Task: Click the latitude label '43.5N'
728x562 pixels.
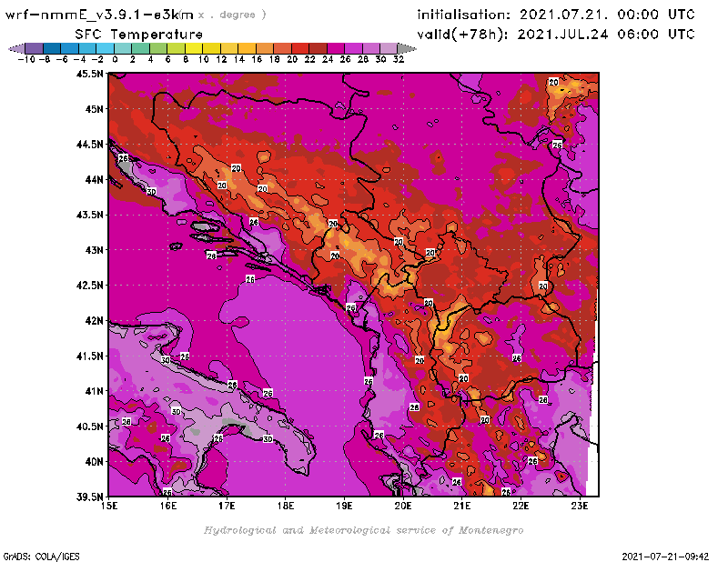Action: pos(89,215)
